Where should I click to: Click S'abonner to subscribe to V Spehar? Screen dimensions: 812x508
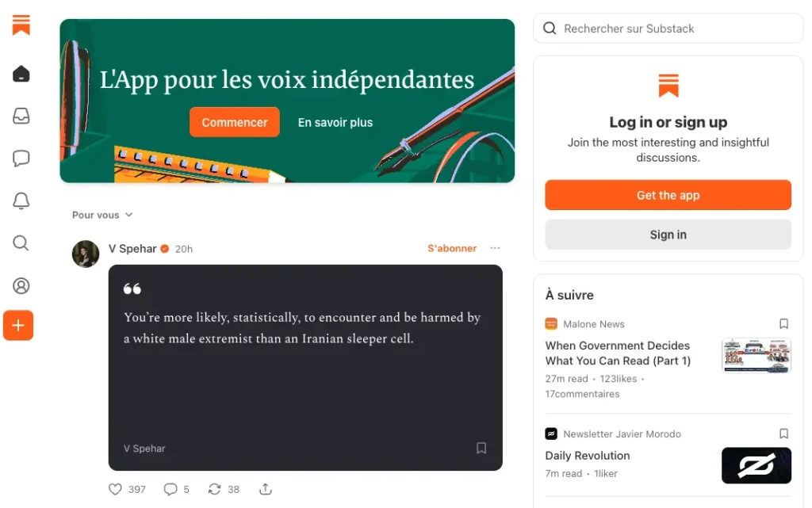click(x=452, y=248)
